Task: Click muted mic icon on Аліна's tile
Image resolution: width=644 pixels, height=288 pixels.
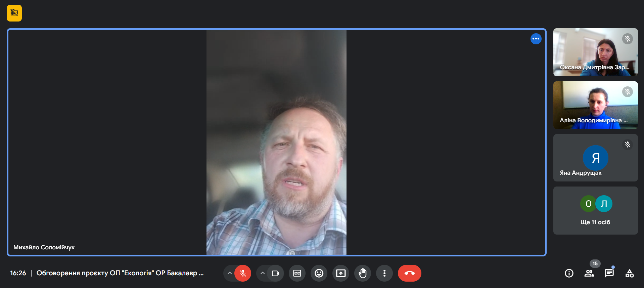Action: coord(628,92)
